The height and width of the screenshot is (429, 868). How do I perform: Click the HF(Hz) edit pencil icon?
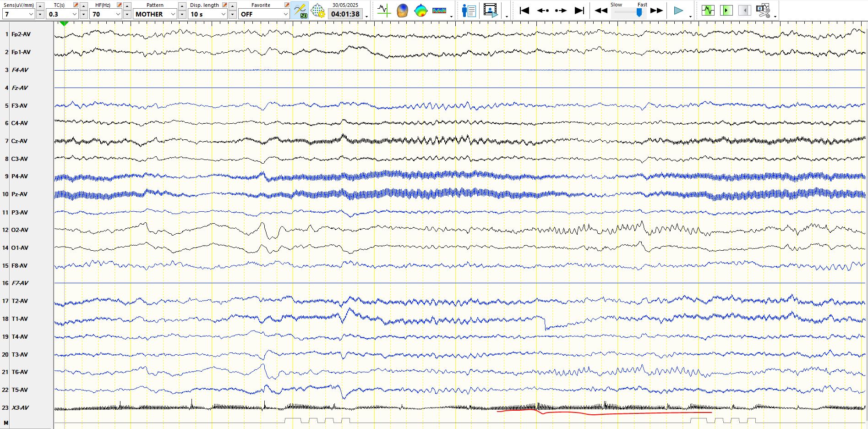[x=119, y=5]
